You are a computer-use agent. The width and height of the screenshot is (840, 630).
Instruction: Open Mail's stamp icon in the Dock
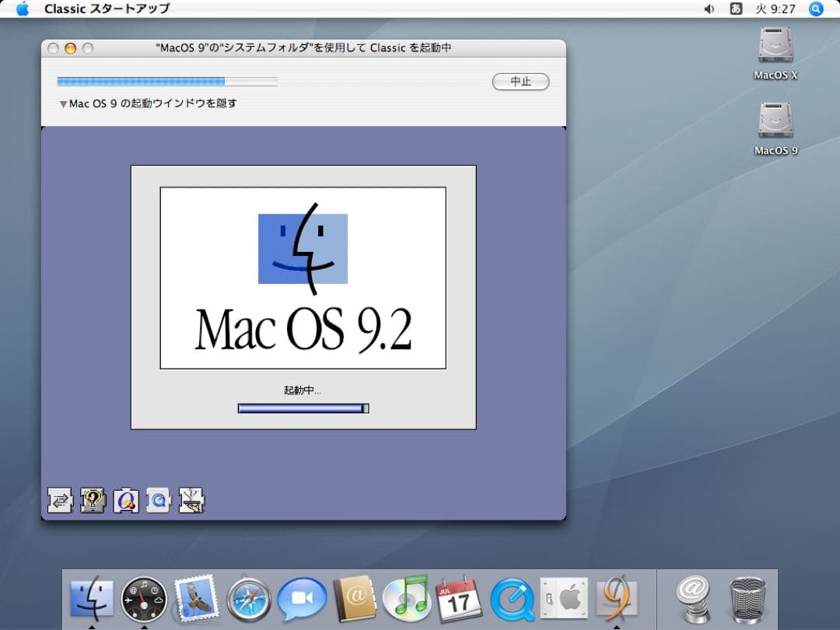click(196, 599)
